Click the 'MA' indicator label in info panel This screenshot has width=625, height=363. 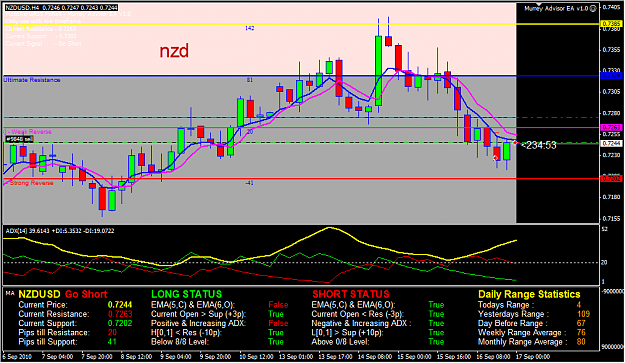(x=10, y=293)
